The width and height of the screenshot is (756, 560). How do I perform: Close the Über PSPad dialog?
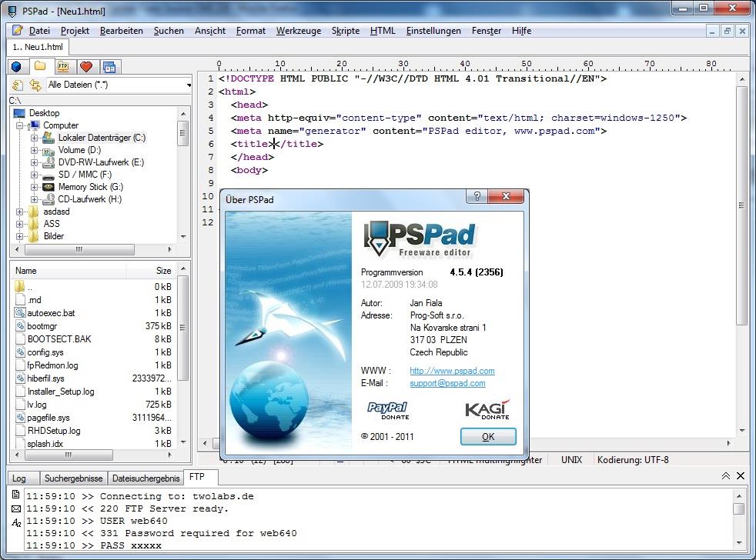(506, 196)
